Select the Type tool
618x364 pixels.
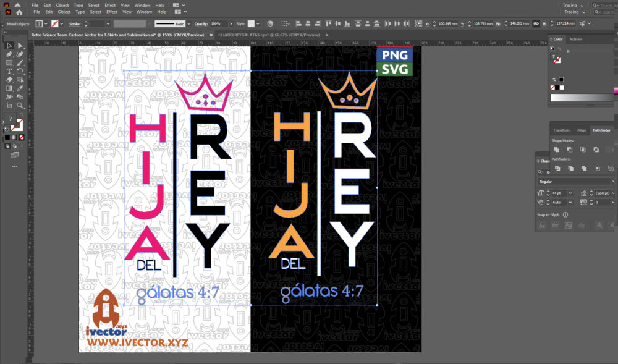(9, 71)
